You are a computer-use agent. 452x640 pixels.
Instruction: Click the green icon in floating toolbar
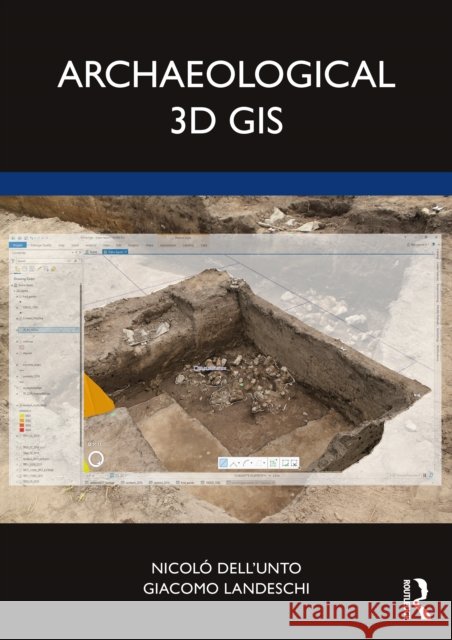click(273, 463)
